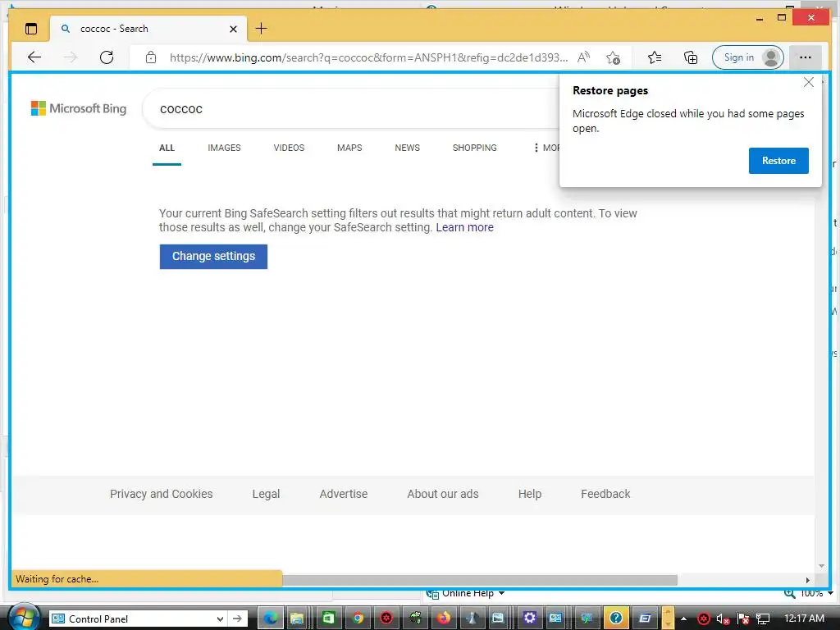Click the muted volume tray icon
The width and height of the screenshot is (840, 630).
723,619
